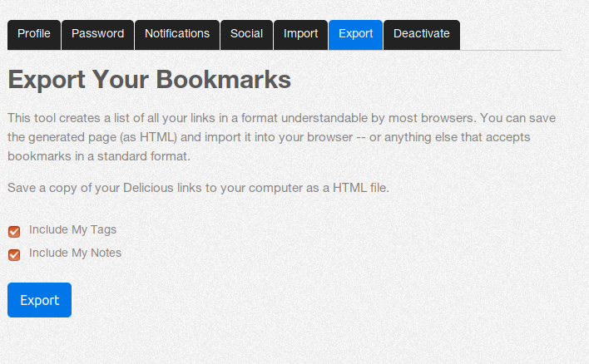
Task: Switch to the Password tab
Action: pyautogui.click(x=97, y=34)
